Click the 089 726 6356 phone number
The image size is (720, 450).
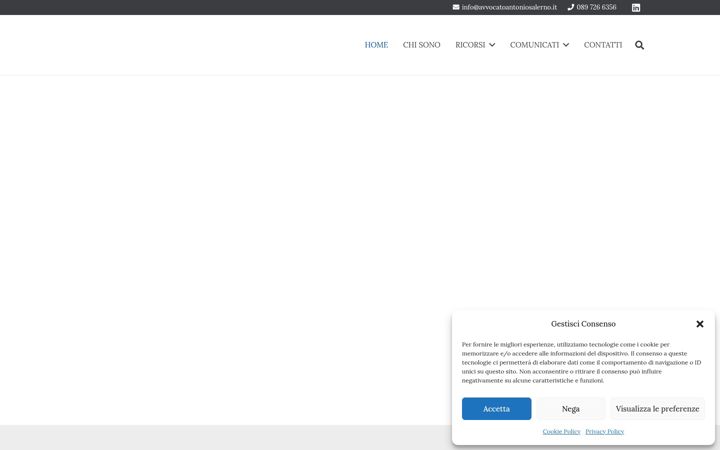point(596,7)
